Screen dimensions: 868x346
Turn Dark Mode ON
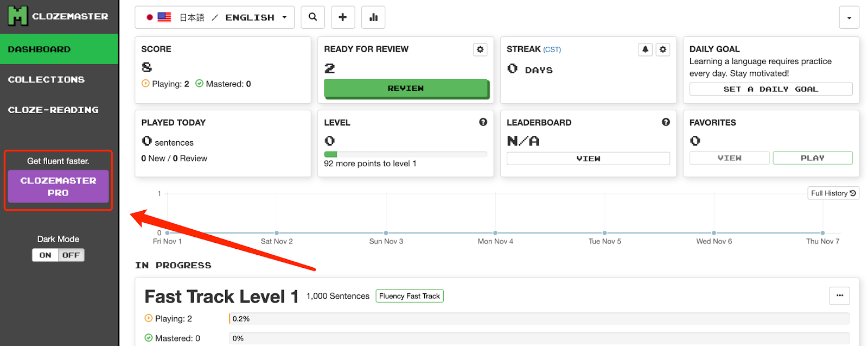[45, 255]
